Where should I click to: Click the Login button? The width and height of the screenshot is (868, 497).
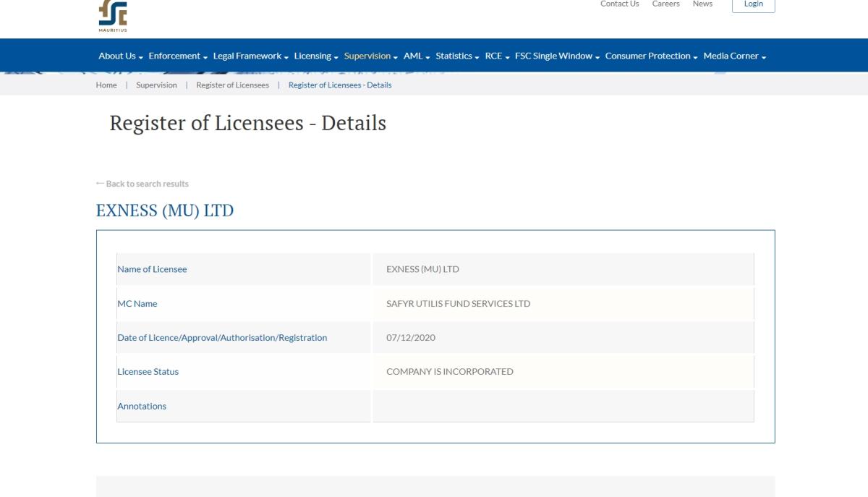pyautogui.click(x=753, y=4)
